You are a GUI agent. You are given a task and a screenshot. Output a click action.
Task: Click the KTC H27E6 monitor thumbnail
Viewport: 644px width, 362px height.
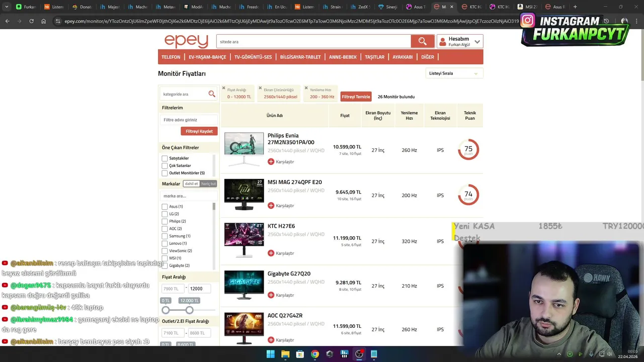244,240
